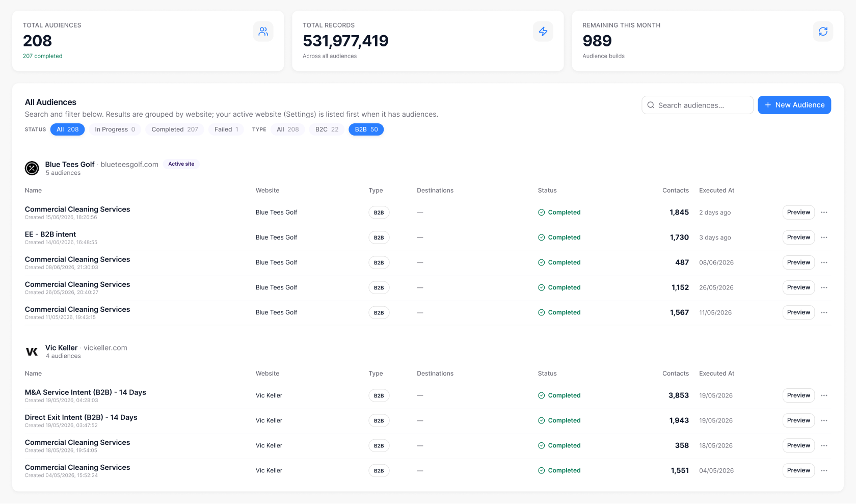Preview audience executed 11/05/2026
The image size is (856, 504).
(798, 312)
